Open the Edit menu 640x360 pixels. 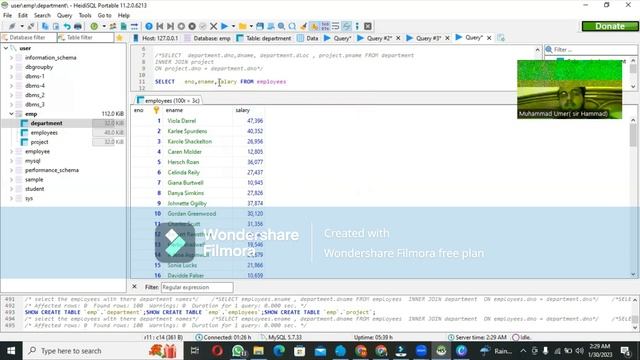tap(23, 15)
